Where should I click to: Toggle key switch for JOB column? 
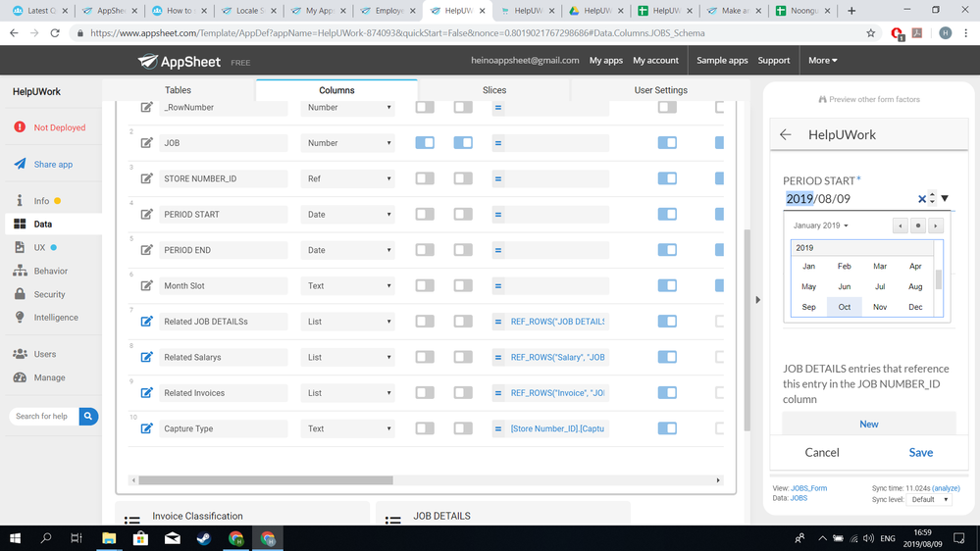(425, 143)
